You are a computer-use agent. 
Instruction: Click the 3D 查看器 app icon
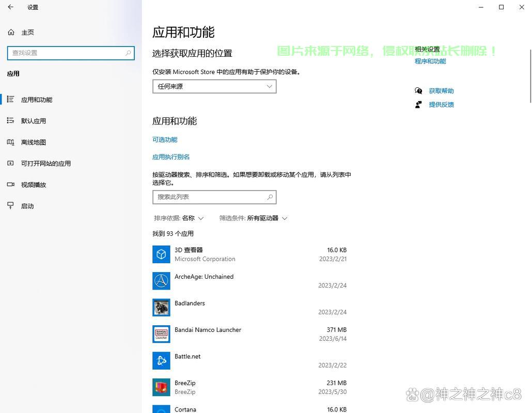tap(161, 254)
